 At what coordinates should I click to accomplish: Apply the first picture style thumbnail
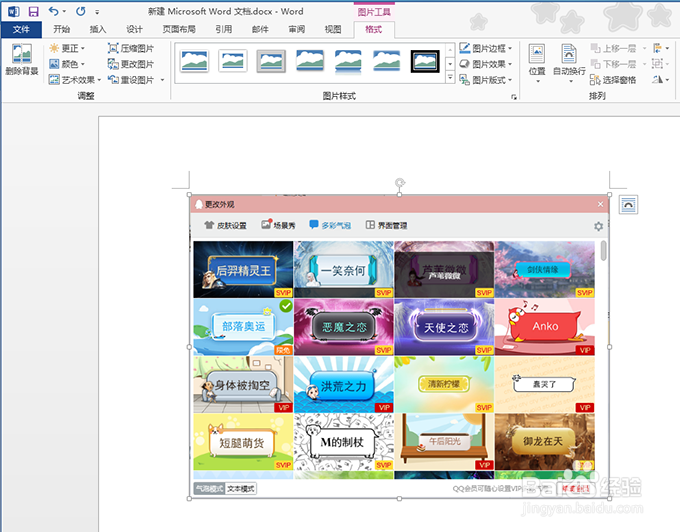click(194, 61)
